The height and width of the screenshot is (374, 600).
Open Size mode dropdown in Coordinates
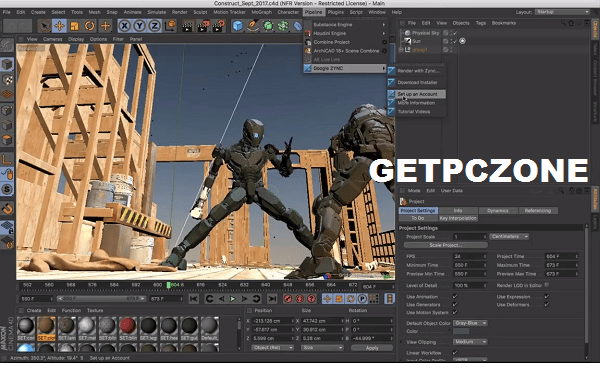pos(322,348)
